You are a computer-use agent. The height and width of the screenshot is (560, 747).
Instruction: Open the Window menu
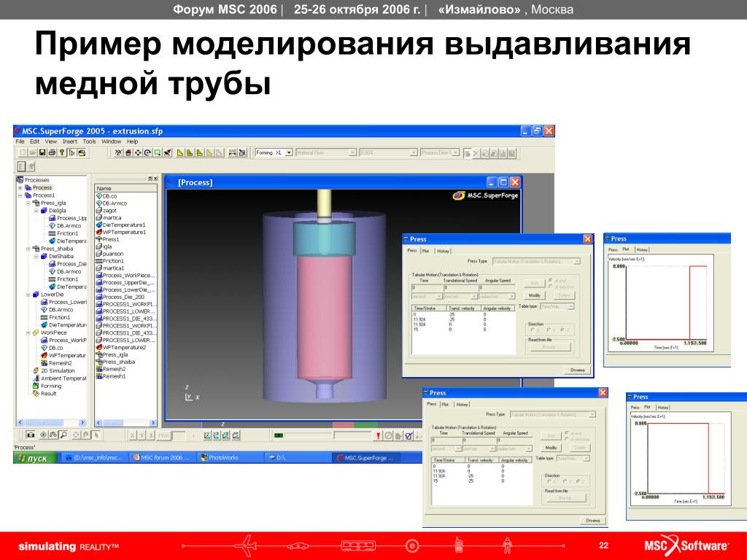coord(111,141)
